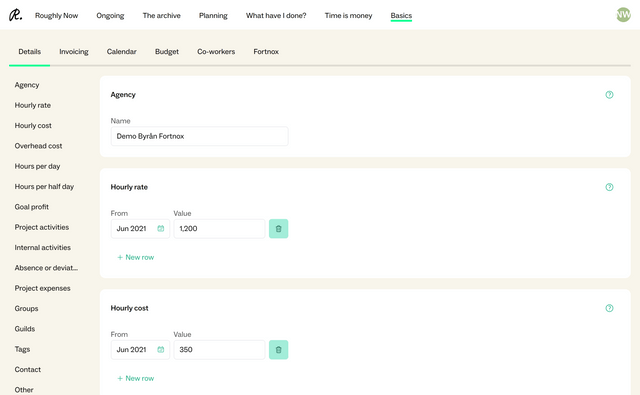This screenshot has height=395, width=640.
Task: Open The archive page
Action: point(162,16)
